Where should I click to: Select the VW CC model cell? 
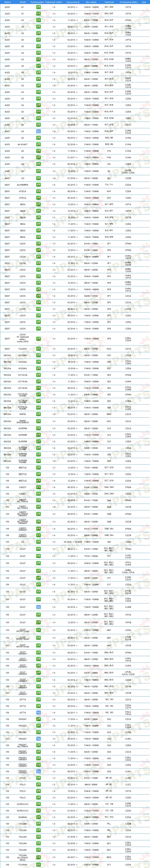22,542
